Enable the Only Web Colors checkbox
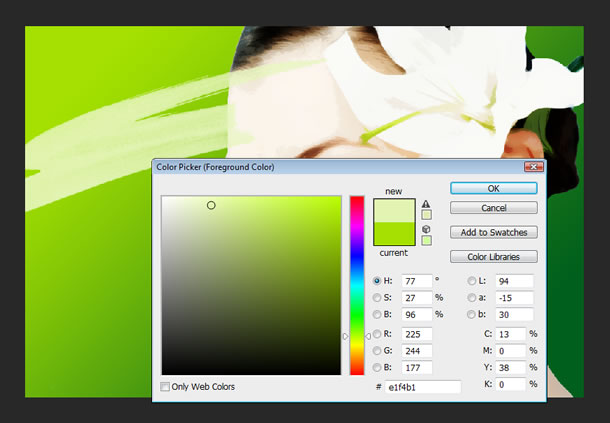Viewport: 610px width, 423px height. 166,387
